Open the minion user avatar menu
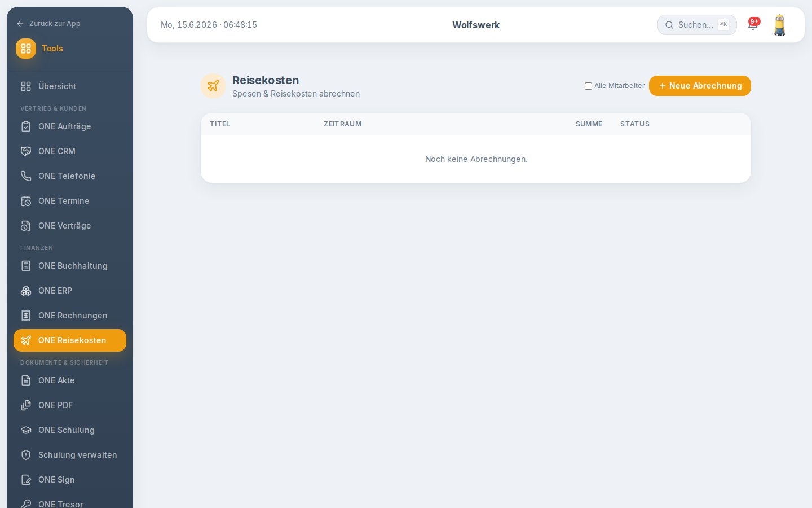812x508 pixels. (780, 25)
